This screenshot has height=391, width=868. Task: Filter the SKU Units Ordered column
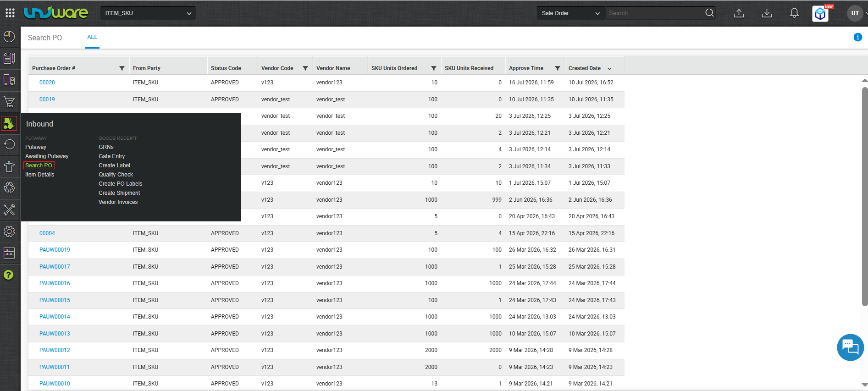pos(434,68)
